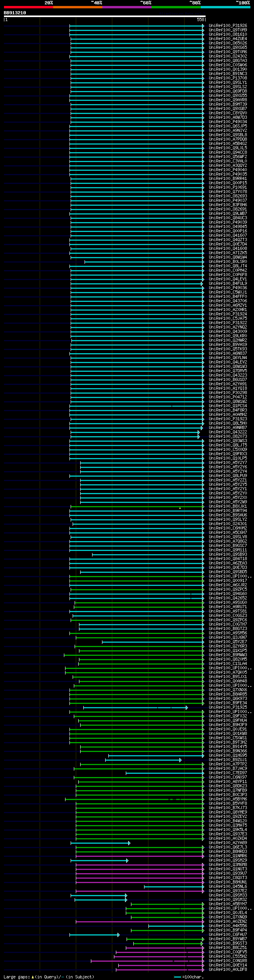This screenshot has width=254, height=980.
Task: Select hit label UniRef100_A6ZEA3
Action: click(x=228, y=563)
